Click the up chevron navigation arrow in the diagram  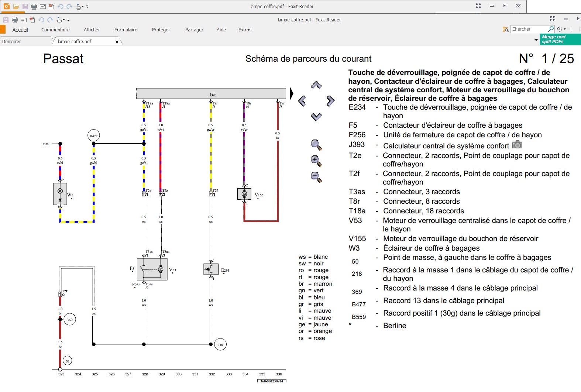tap(316, 85)
